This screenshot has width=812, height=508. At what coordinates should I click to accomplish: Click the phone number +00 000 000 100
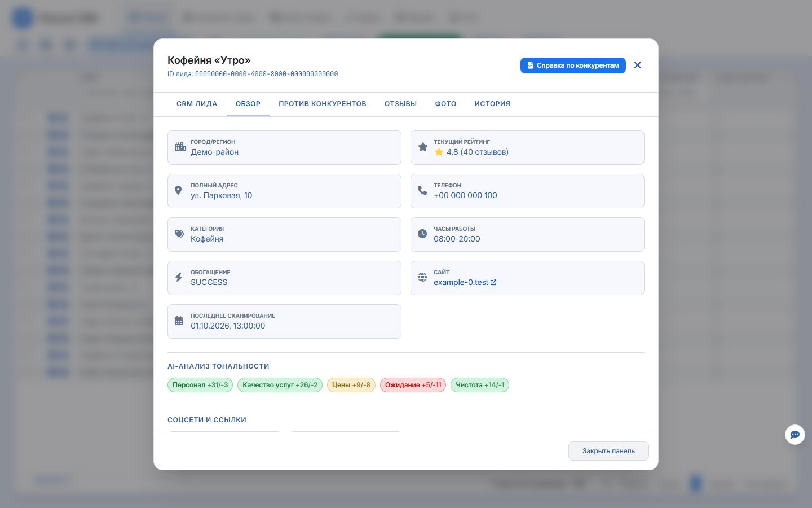(x=465, y=195)
